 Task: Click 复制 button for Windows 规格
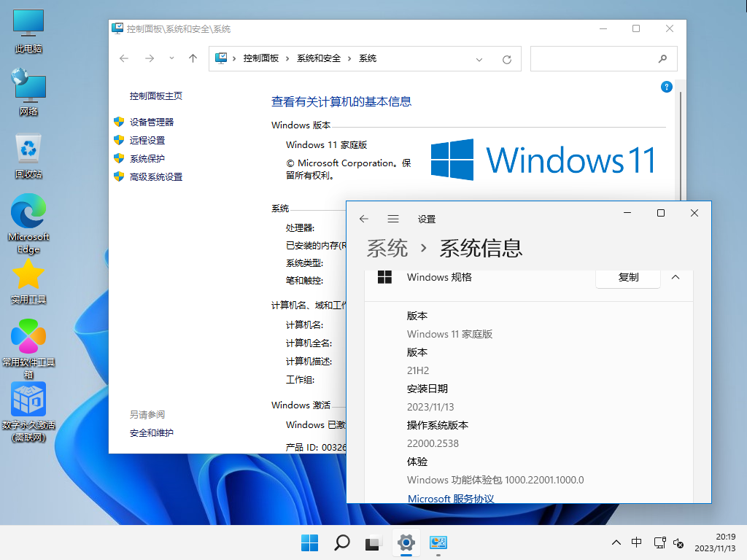628,278
